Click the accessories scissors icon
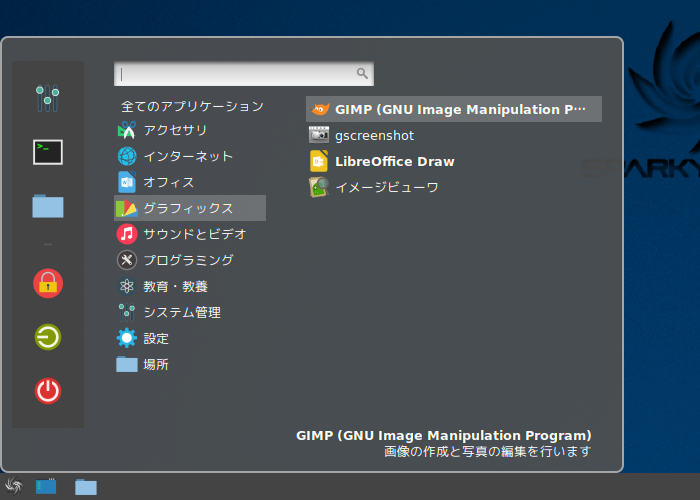Viewport: 700px width, 500px height. click(127, 130)
